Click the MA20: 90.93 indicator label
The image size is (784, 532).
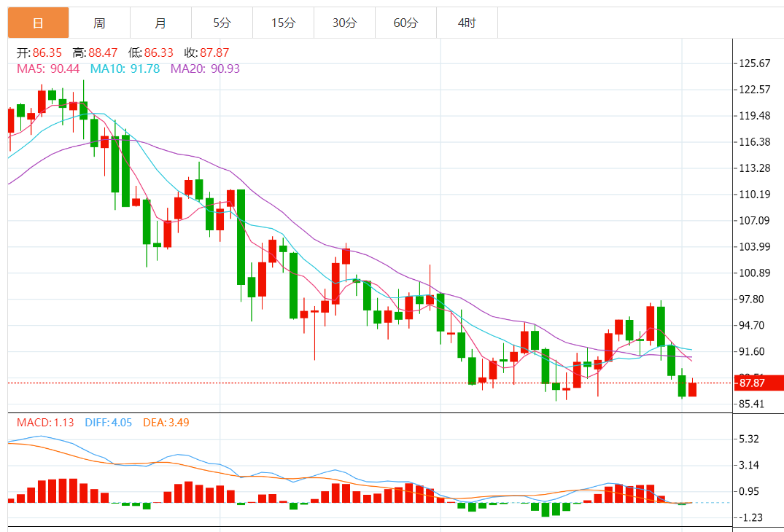tap(205, 69)
